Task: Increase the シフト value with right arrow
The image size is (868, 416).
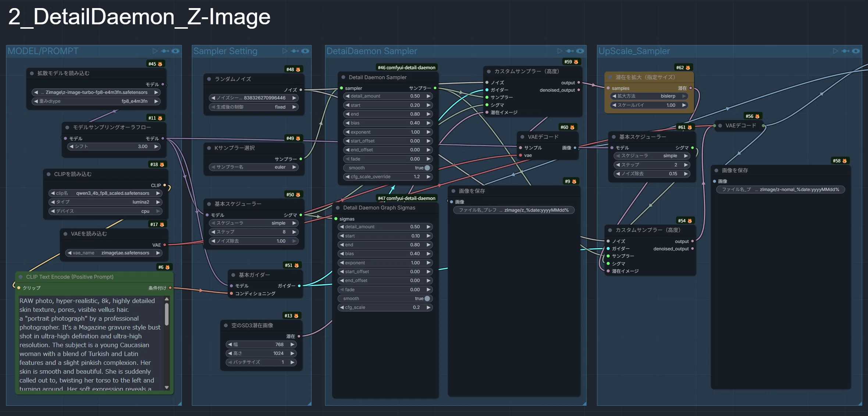Action: tap(156, 147)
